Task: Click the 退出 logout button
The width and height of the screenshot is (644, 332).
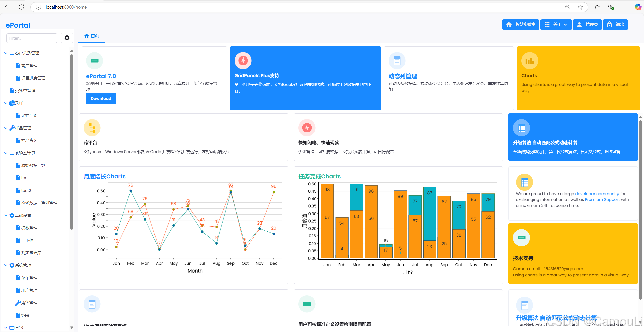Action: pos(615,25)
